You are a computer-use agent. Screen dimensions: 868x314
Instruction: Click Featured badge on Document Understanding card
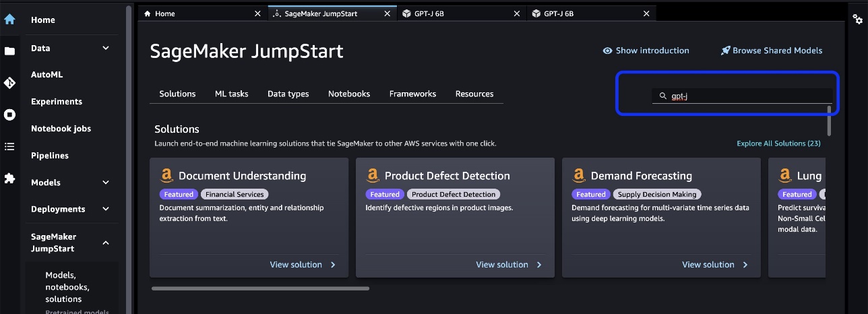[x=179, y=194]
